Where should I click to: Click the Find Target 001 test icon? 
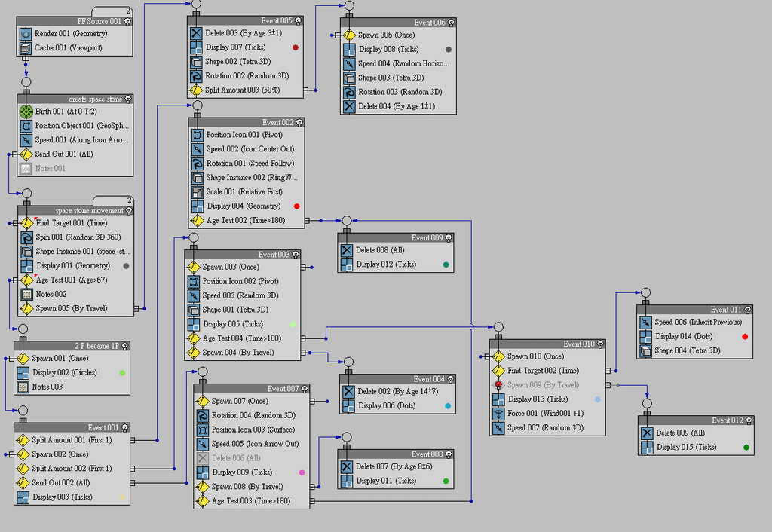[x=26, y=224]
